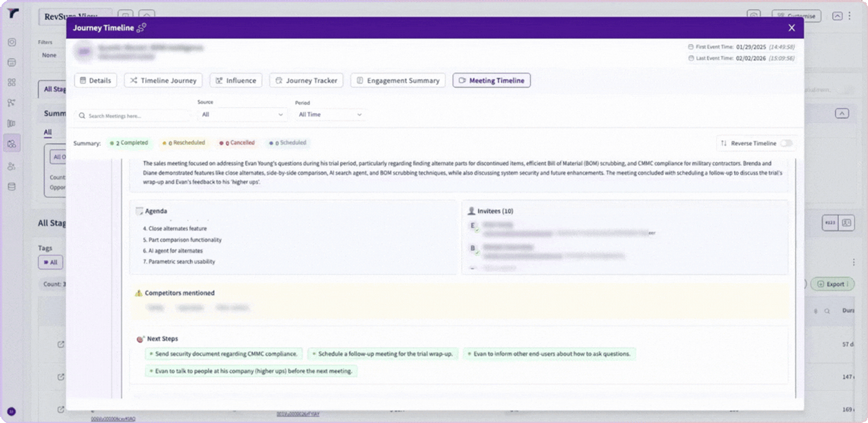Open the calendar icon in the sidebar
This screenshot has height=423, width=868.
12,63
